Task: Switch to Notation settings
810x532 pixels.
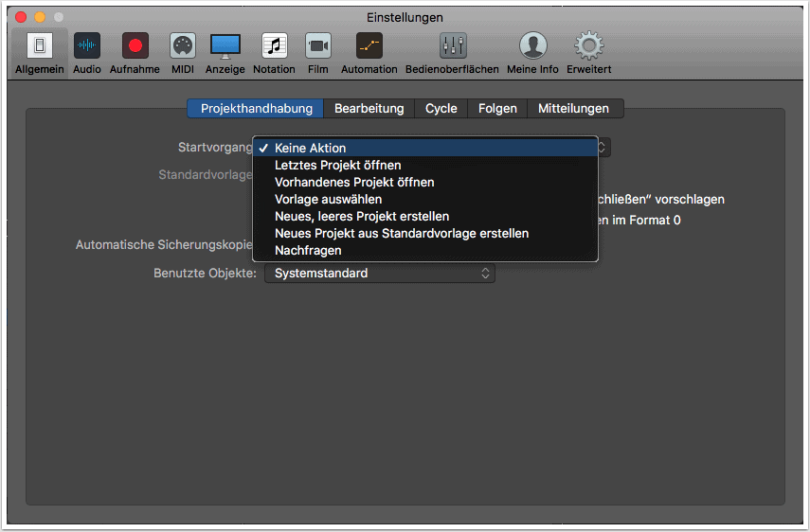Action: [x=274, y=53]
